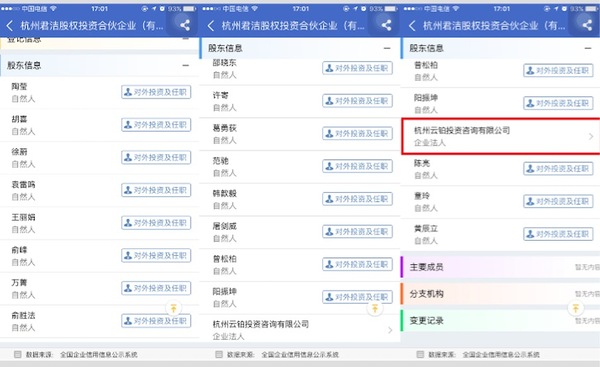
Task: Open 对外投资及任职 for 屠剑威
Action: (x=357, y=232)
